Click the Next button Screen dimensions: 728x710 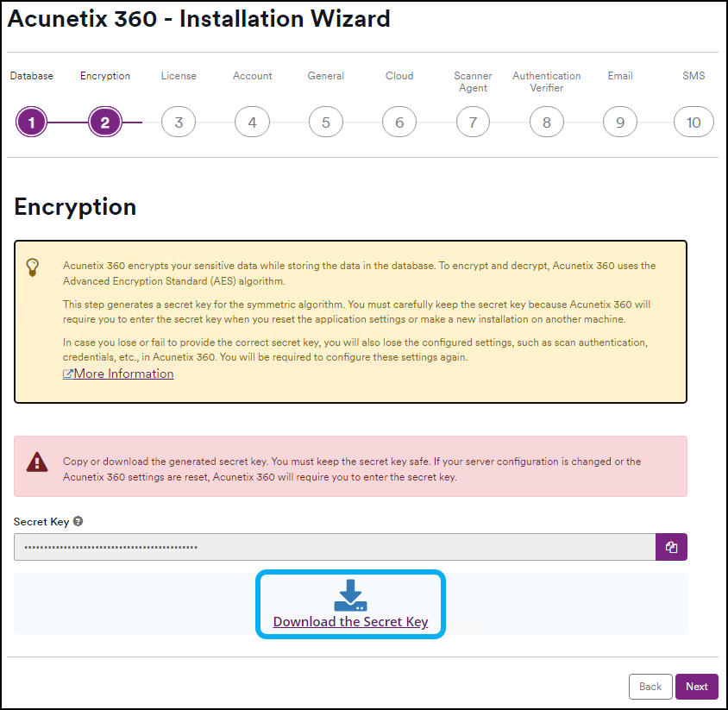(696, 687)
